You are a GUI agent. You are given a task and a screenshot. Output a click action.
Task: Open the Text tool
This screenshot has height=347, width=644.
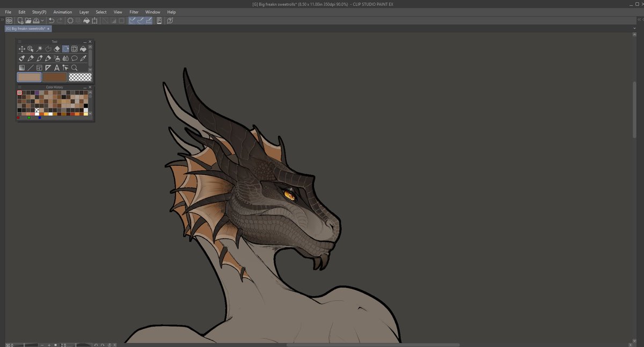pos(57,67)
